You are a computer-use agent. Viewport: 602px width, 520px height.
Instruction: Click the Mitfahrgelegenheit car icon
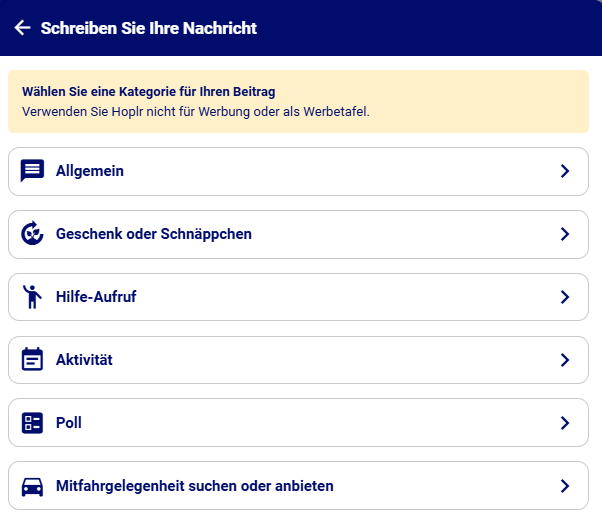pos(33,486)
